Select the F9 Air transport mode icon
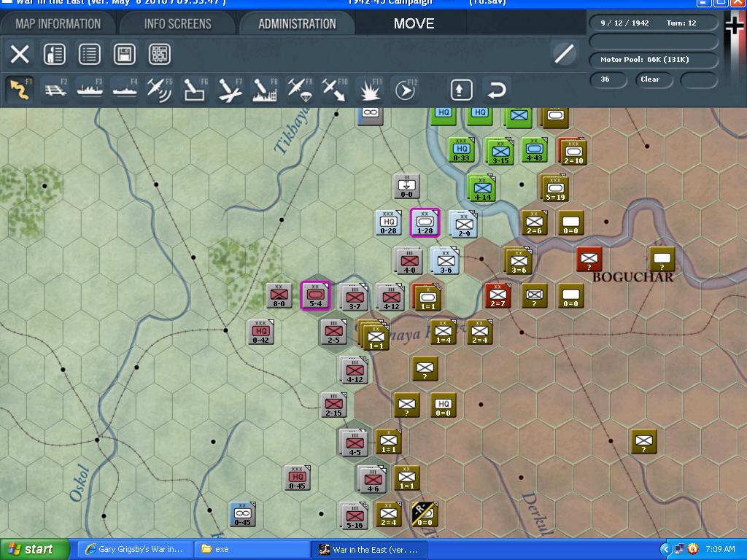Screen dimensions: 747x560 click(300, 90)
